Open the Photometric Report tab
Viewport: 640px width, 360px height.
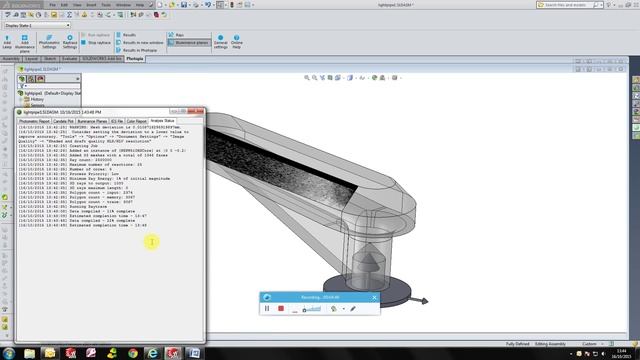click(34, 121)
